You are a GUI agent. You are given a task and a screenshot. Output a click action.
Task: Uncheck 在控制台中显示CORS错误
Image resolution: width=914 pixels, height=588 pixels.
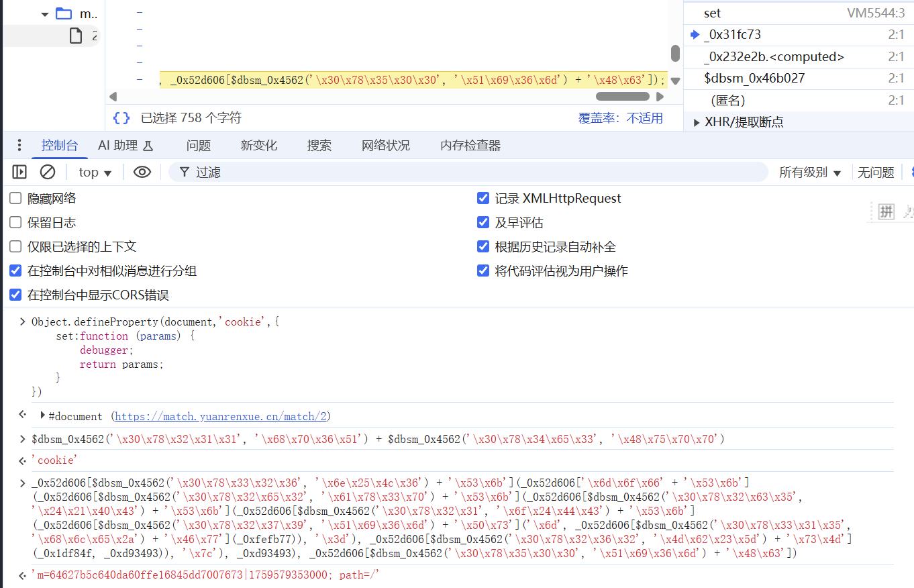tap(15, 295)
